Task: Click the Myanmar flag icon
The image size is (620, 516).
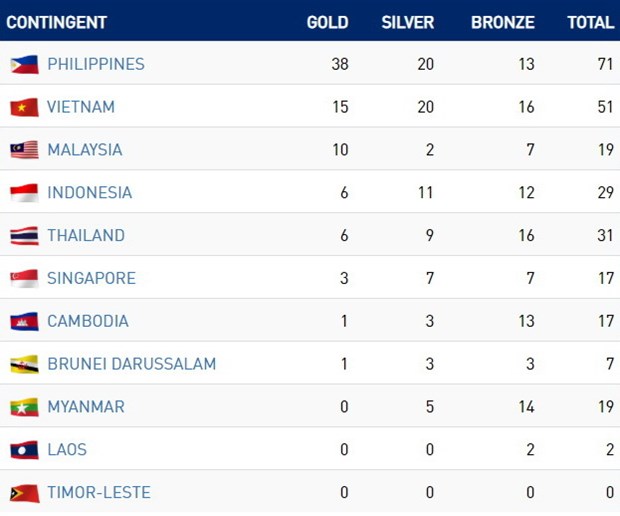Action: (x=24, y=408)
